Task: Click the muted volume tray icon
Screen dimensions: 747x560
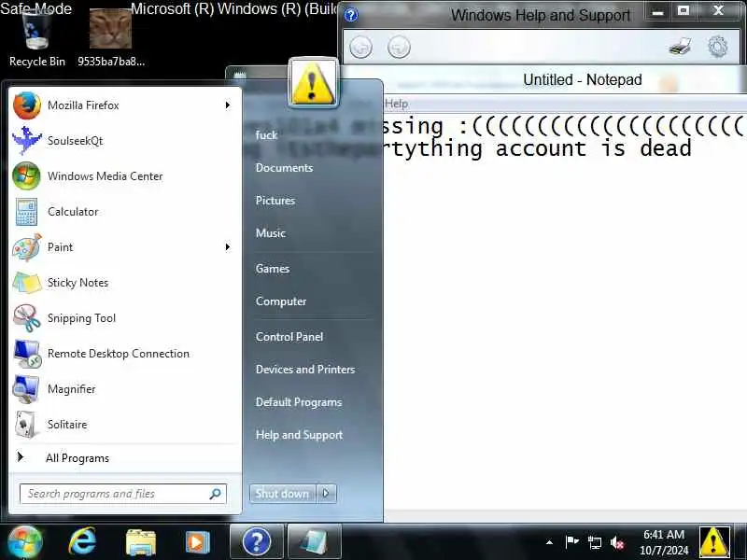Action: (x=617, y=542)
